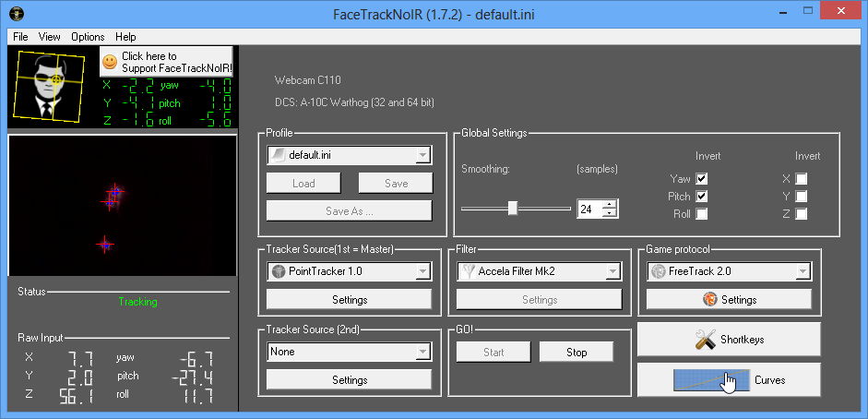Increase smoothing samples with up arrow
The image size is (868, 419).
coord(609,204)
